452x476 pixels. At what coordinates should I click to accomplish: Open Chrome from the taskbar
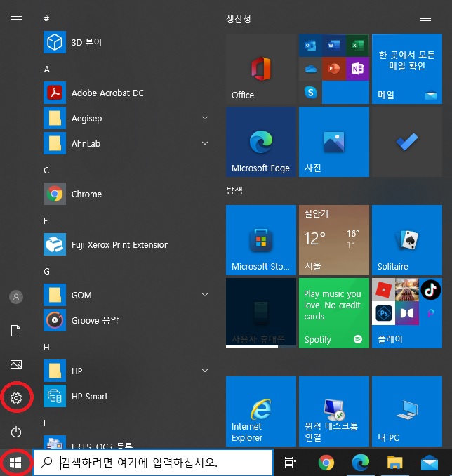point(326,463)
